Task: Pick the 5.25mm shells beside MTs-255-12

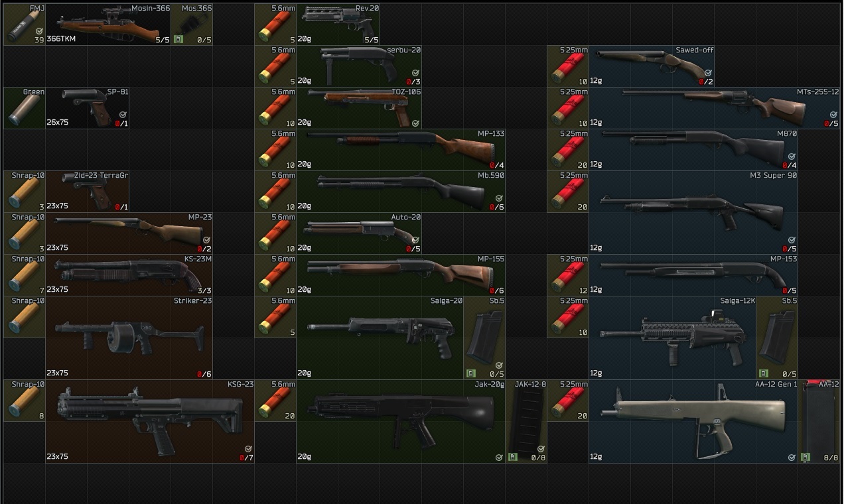Action: click(568, 107)
